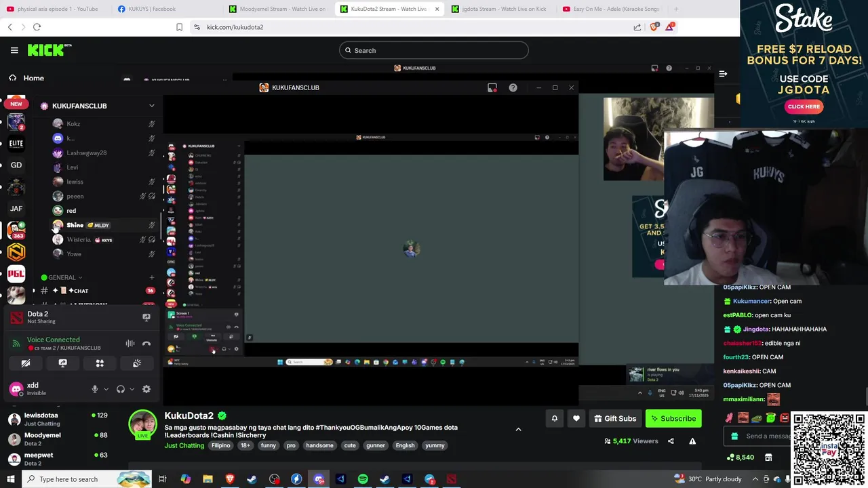Open the Kick hamburger menu
868x488 pixels.
[14, 50]
